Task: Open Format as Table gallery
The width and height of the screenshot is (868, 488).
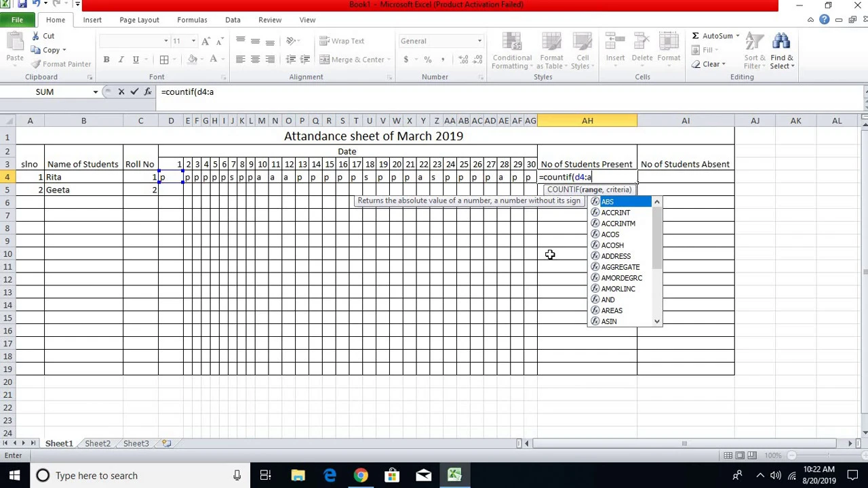Action: [551, 52]
